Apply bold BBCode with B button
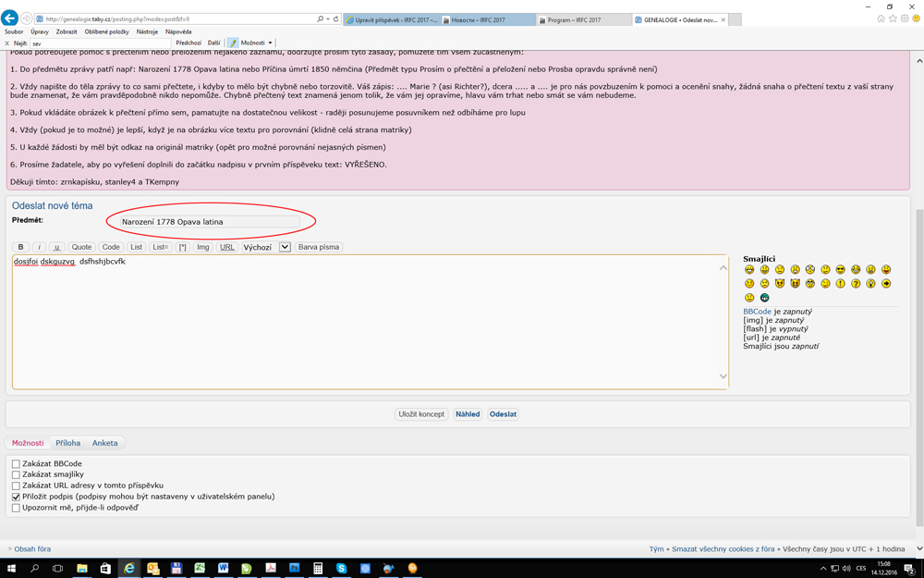The height and width of the screenshot is (578, 924). tap(20, 247)
